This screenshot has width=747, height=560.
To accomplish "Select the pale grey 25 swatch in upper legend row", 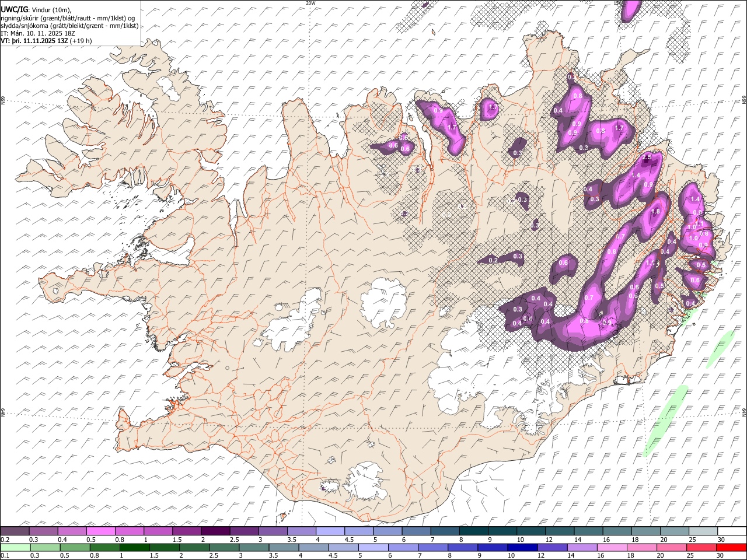I will 703,531.
